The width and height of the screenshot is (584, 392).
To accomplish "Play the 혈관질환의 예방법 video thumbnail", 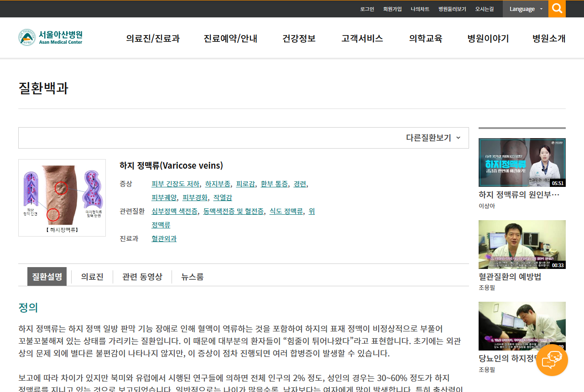I will point(522,245).
